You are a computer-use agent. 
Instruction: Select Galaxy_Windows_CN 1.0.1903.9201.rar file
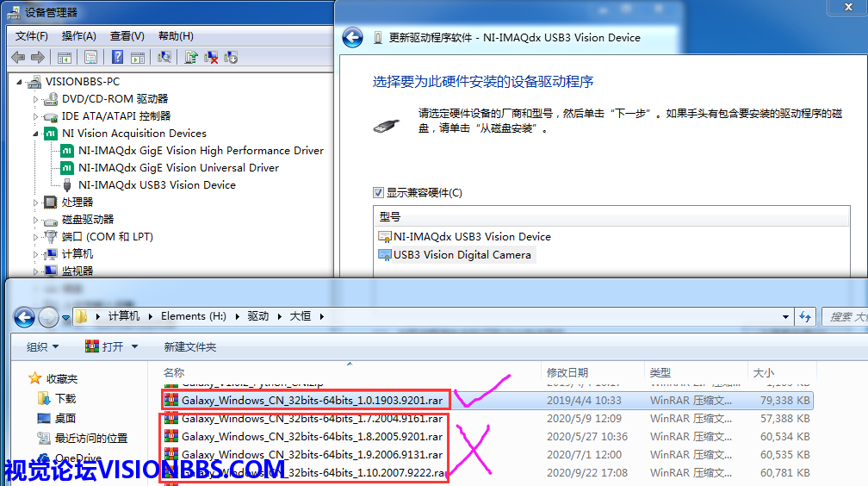pos(312,400)
